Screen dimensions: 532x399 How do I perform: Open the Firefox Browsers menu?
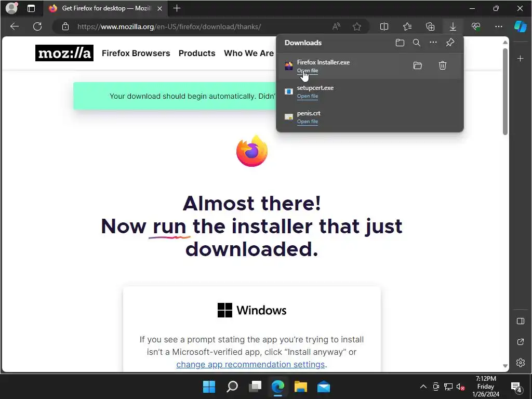136,54
